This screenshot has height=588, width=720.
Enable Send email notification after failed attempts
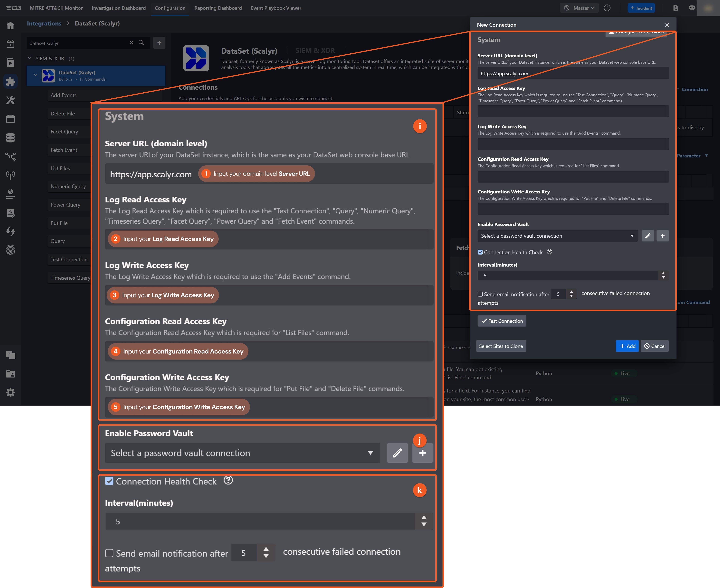coord(109,553)
